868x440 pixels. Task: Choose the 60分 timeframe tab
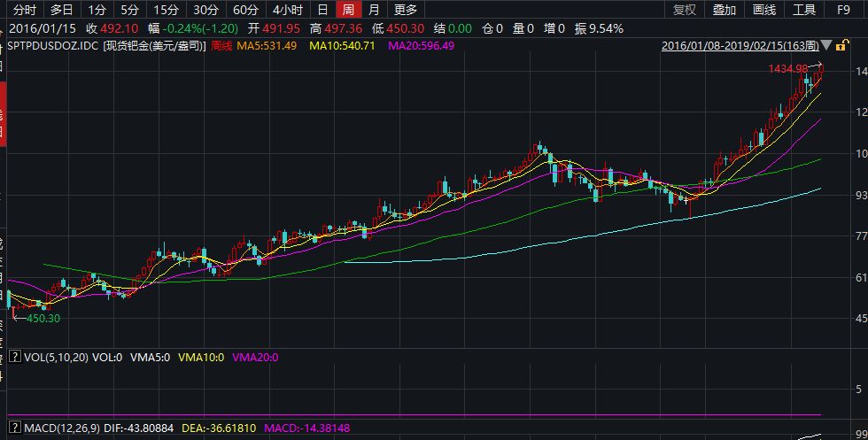click(x=245, y=10)
